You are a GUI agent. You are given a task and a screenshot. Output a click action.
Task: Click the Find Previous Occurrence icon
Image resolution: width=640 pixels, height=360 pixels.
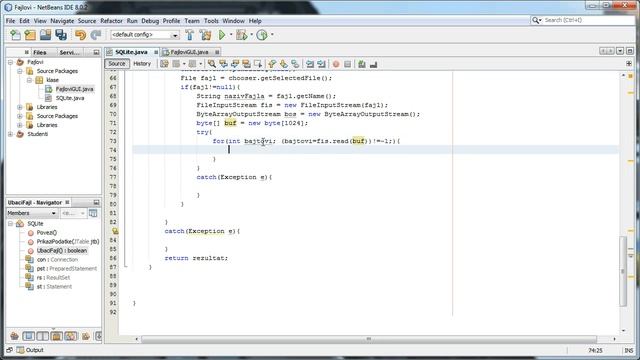(x=223, y=64)
